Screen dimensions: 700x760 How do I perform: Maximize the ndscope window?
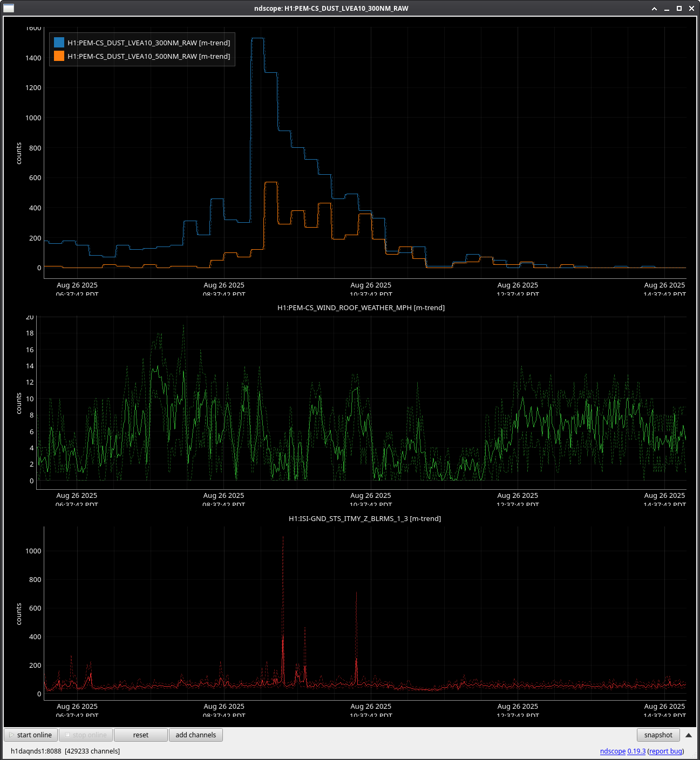point(679,9)
